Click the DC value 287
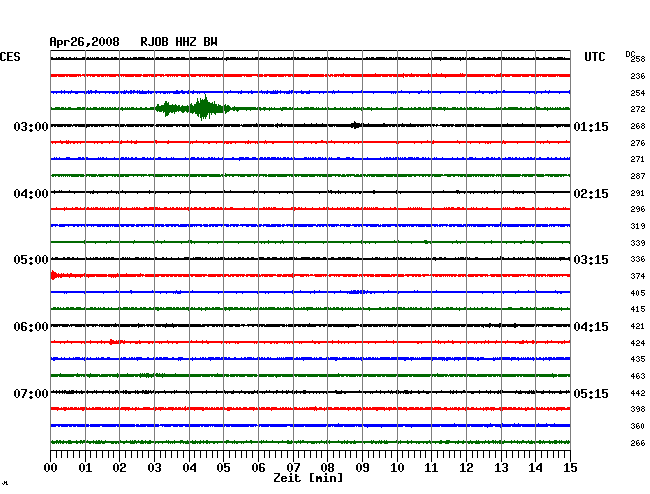This screenshot has height=494, width=650. click(x=638, y=176)
